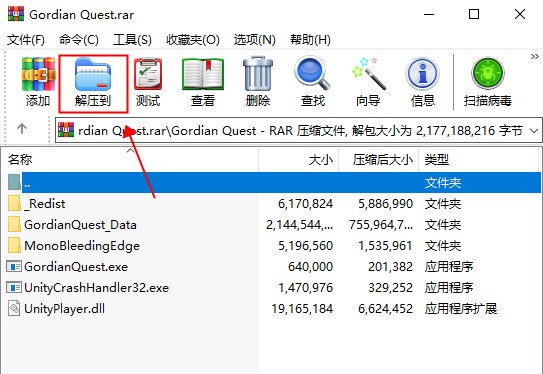The width and height of the screenshot is (543, 374).
Task: Click the WinRAR icon in the title bar
Action: tap(16, 14)
